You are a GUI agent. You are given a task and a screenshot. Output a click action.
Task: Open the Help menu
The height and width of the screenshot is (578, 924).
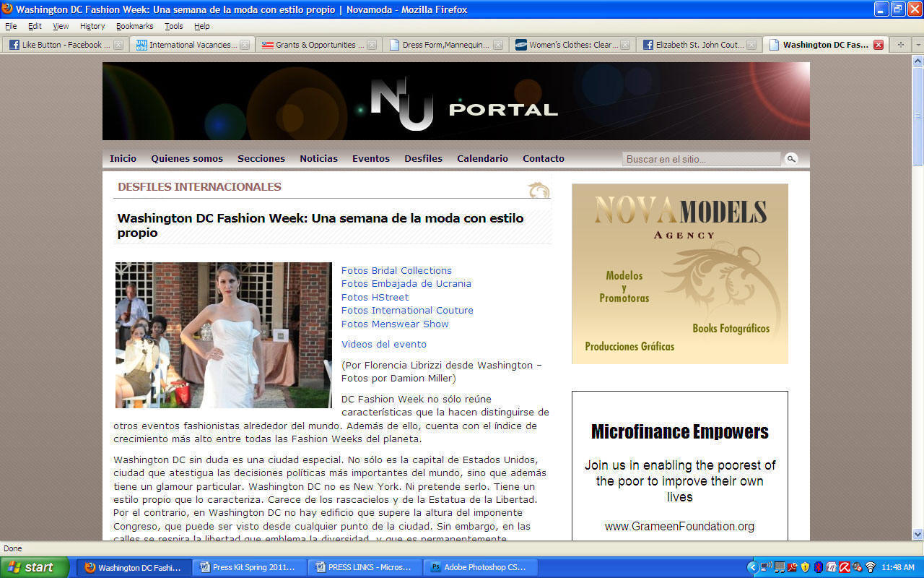(x=202, y=26)
